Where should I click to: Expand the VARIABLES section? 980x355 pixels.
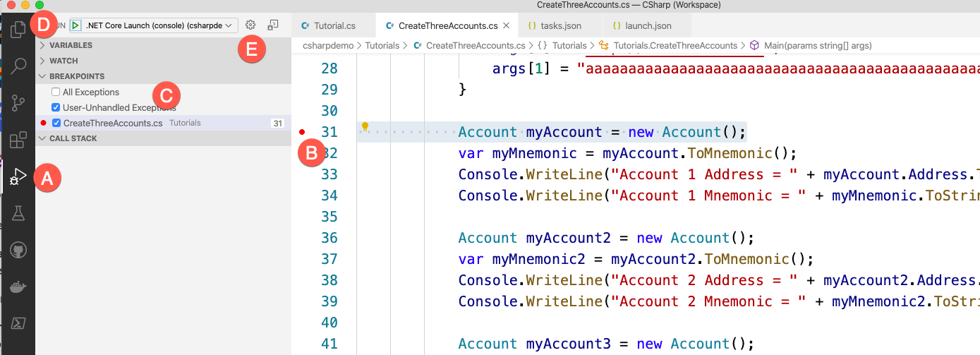163,45
